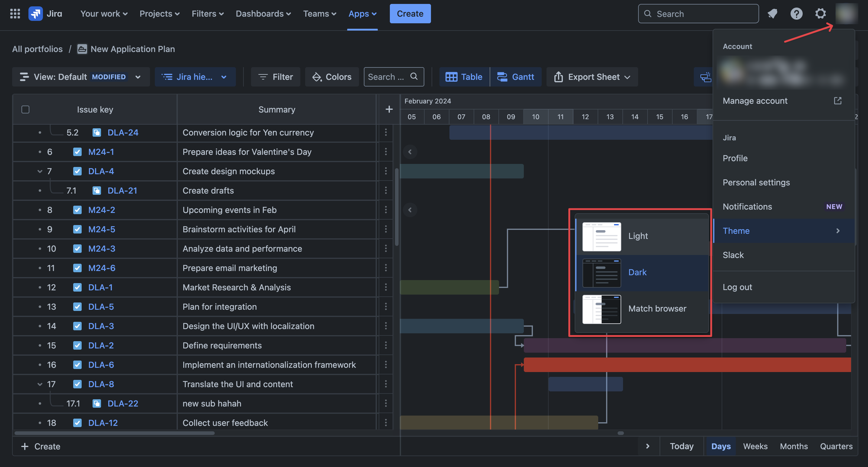
Task: Switch timeline scale to Weeks
Action: coord(755,446)
